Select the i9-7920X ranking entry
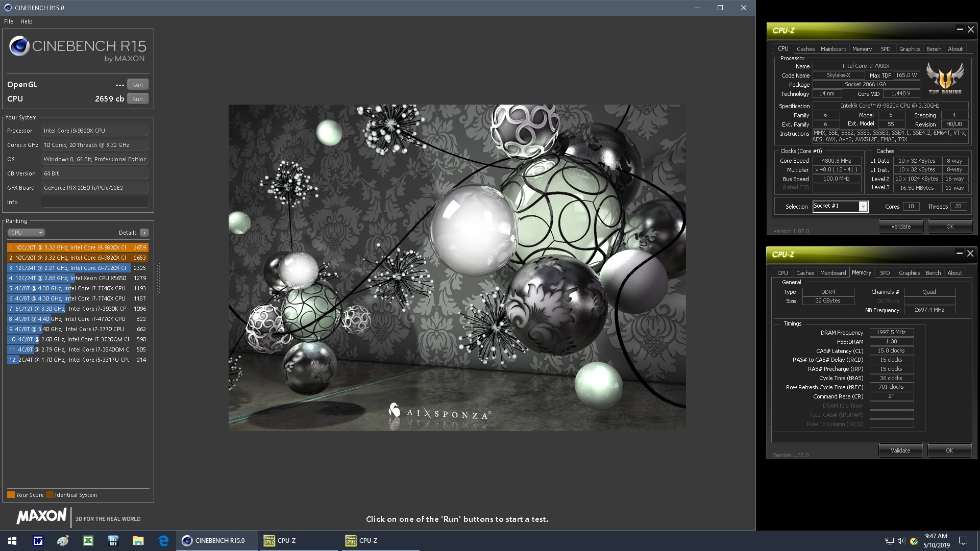 pyautogui.click(x=78, y=268)
